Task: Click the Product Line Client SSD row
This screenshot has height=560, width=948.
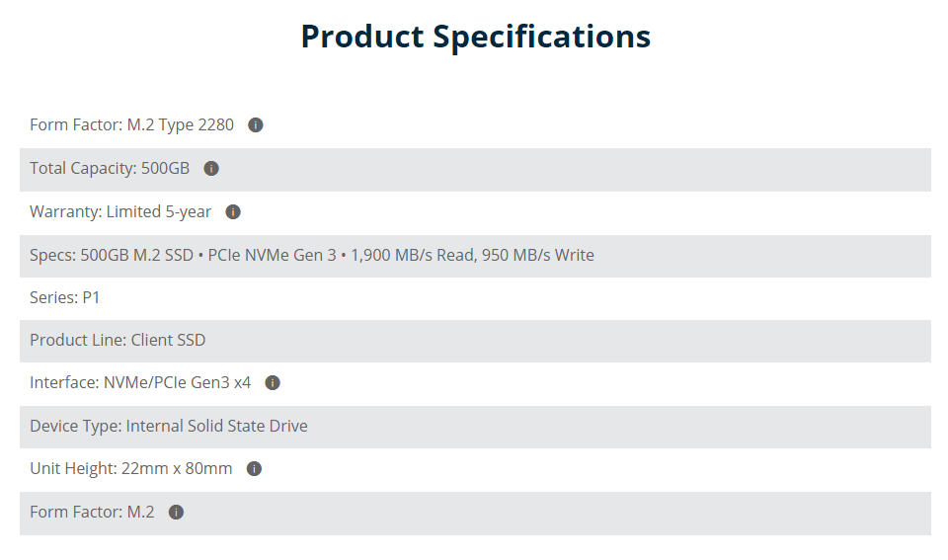Action: tap(475, 341)
